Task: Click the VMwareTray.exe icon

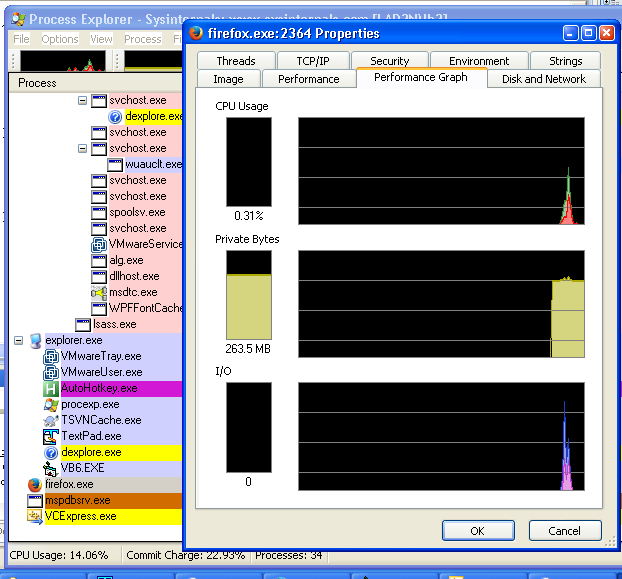Action: pyautogui.click(x=51, y=357)
